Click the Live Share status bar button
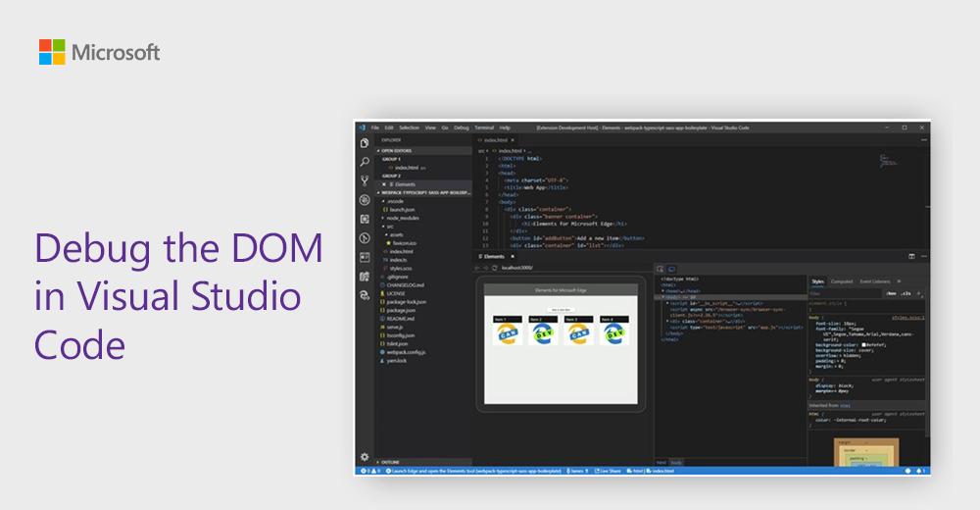The image size is (980, 510). pyautogui.click(x=609, y=471)
